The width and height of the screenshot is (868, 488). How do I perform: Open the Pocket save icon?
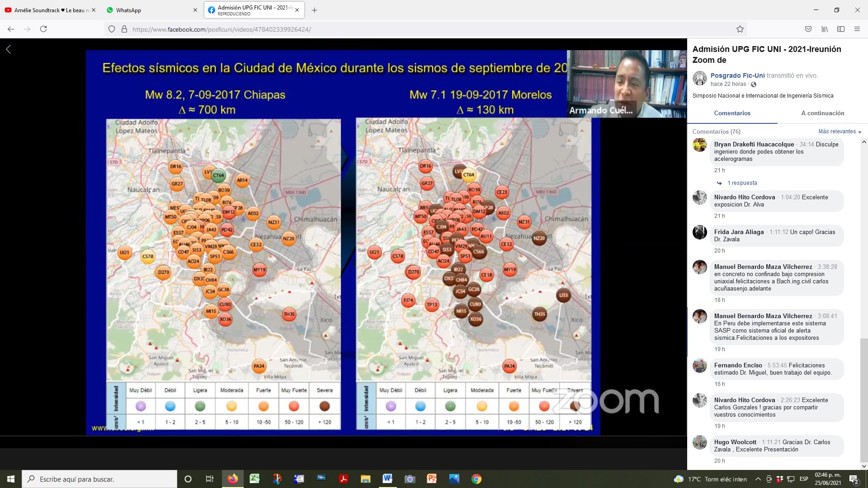pos(808,29)
